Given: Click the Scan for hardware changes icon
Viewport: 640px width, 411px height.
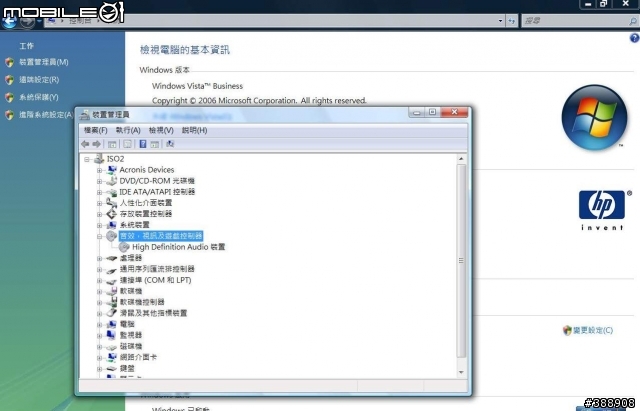Looking at the screenshot, I should coord(170,144).
